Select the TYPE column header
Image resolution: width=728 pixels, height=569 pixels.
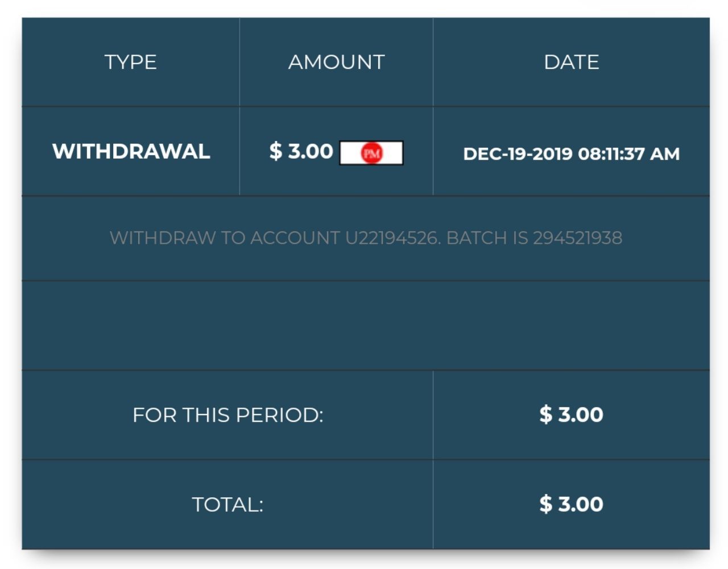pyautogui.click(x=131, y=62)
